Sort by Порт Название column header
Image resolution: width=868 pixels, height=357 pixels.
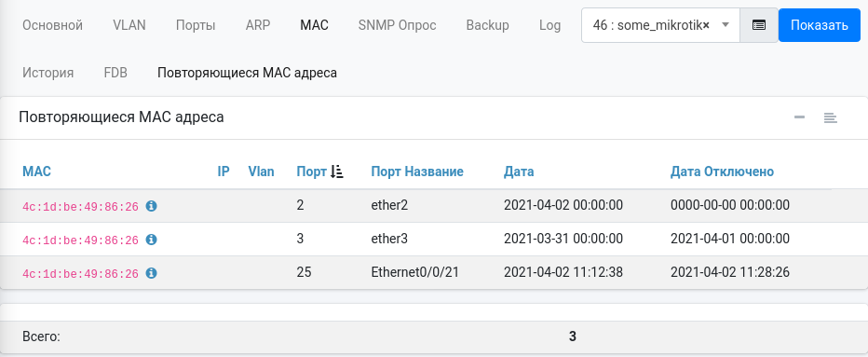pyautogui.click(x=417, y=172)
